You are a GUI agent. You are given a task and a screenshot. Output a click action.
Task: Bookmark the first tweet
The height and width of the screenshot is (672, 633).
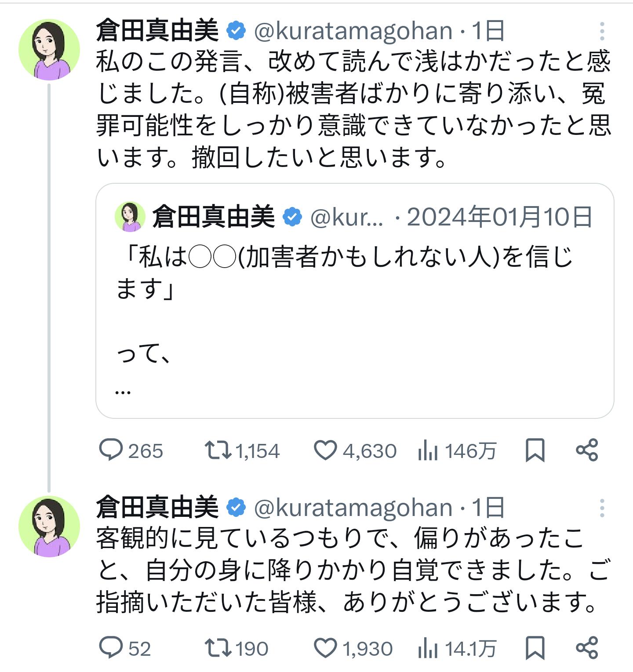[535, 450]
